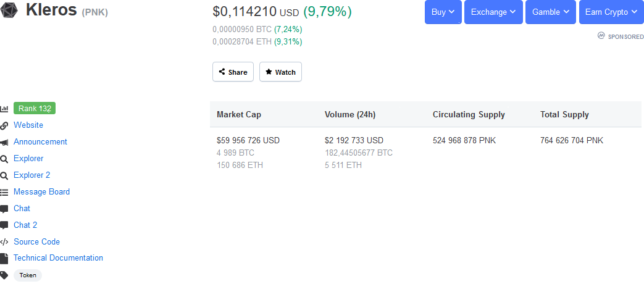Click the chain link icon beside Website

click(4, 125)
